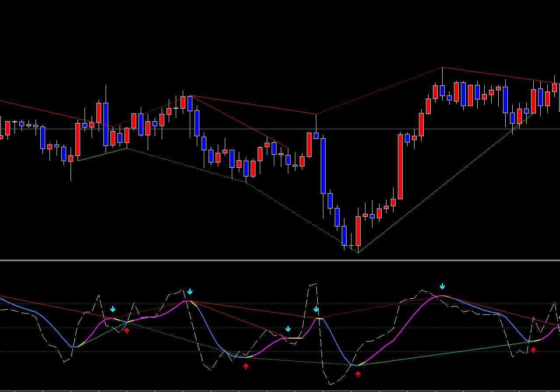Click red arrow below green dotted oscillator line's bend
Viewport: 560px width, 392px height.
tap(246, 366)
